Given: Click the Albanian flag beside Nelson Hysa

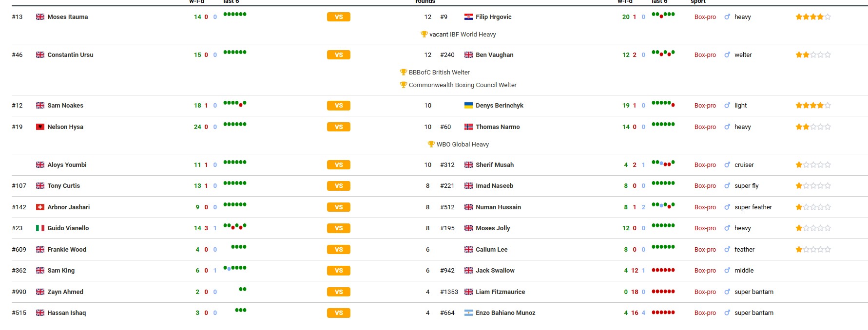Looking at the screenshot, I should pyautogui.click(x=40, y=127).
